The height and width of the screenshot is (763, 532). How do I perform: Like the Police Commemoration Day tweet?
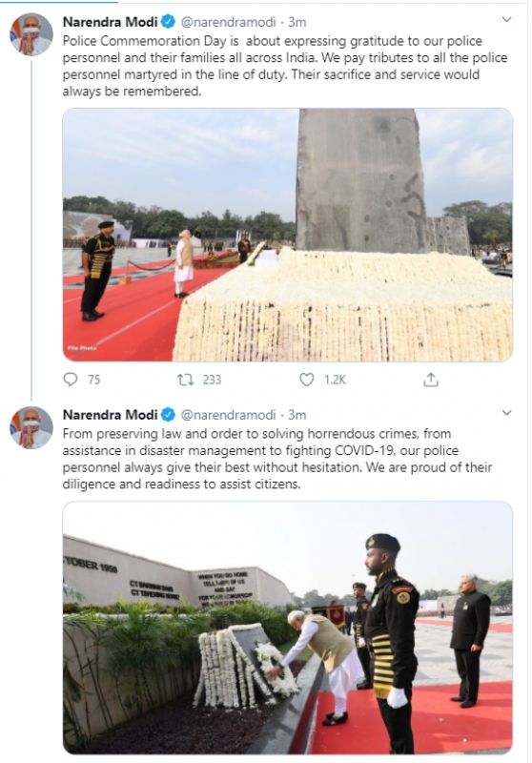(x=306, y=380)
